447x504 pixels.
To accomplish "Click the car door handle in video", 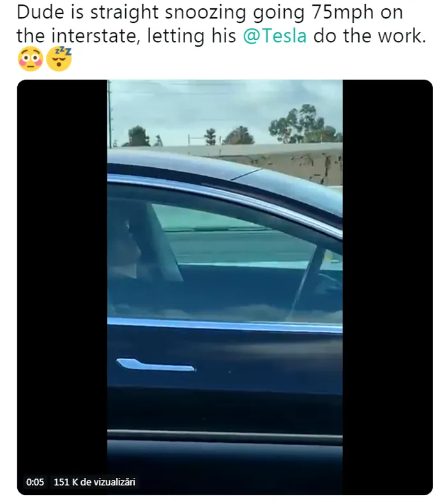I will coord(155,365).
